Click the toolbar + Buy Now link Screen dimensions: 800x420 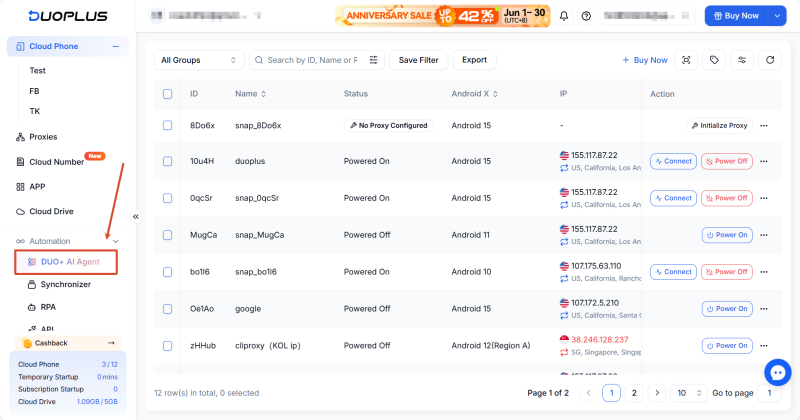[x=645, y=60]
